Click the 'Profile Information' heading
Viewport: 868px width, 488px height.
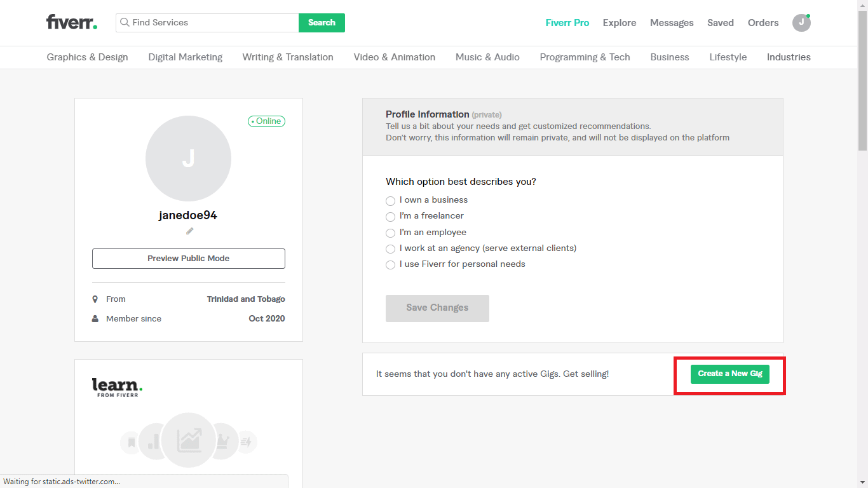(427, 114)
